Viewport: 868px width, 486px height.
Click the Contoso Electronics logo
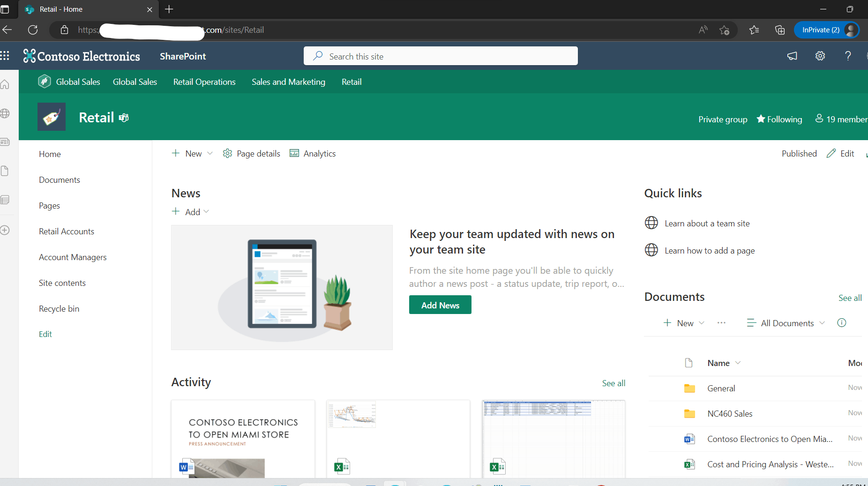pos(82,56)
